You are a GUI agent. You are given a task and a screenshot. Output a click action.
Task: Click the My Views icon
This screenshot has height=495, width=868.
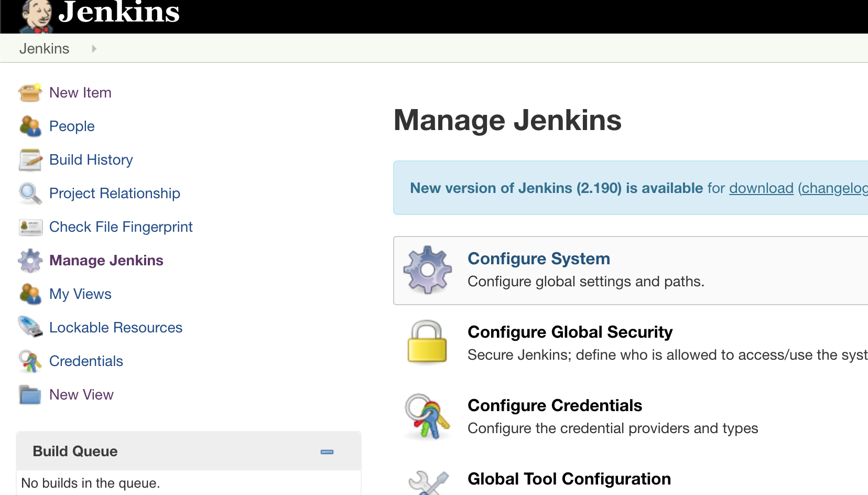(30, 294)
